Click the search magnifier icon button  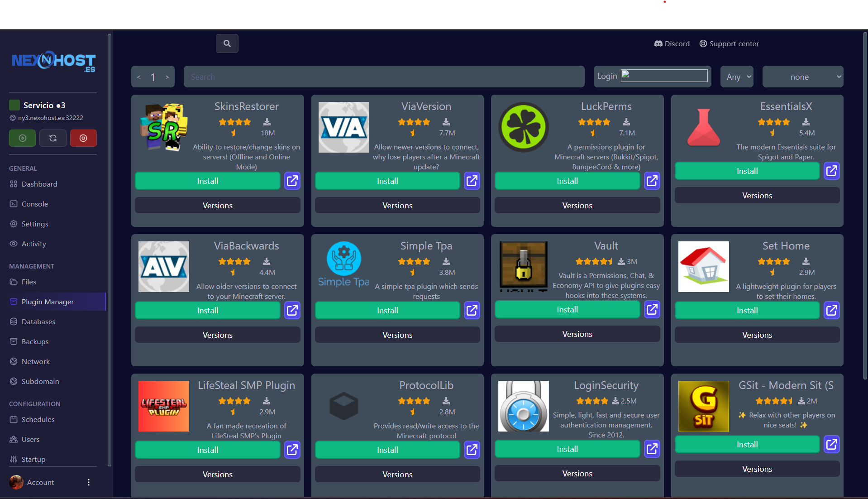click(x=227, y=43)
